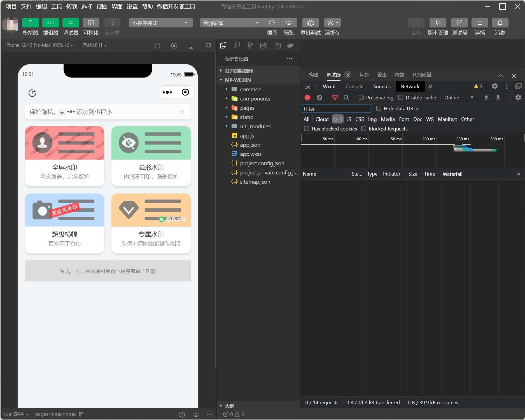Open the 普通编译 compile mode dropdown
This screenshot has height=420, width=525.
pos(231,23)
